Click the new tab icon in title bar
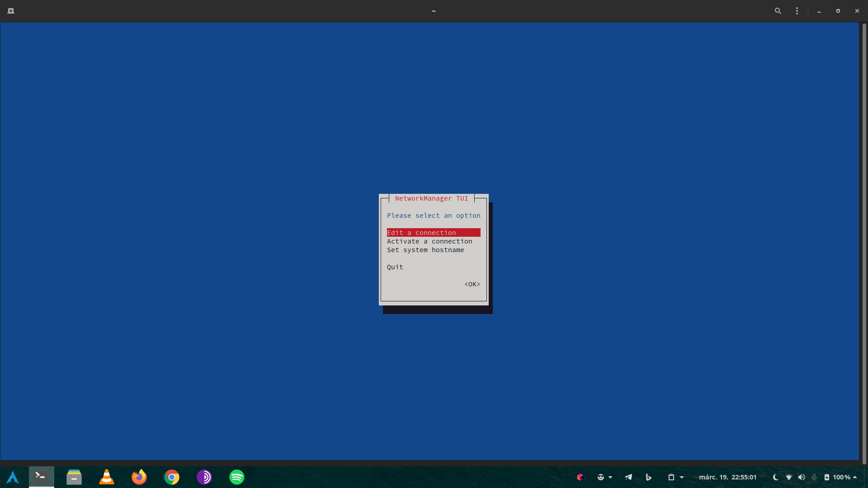868x488 pixels. (11, 11)
